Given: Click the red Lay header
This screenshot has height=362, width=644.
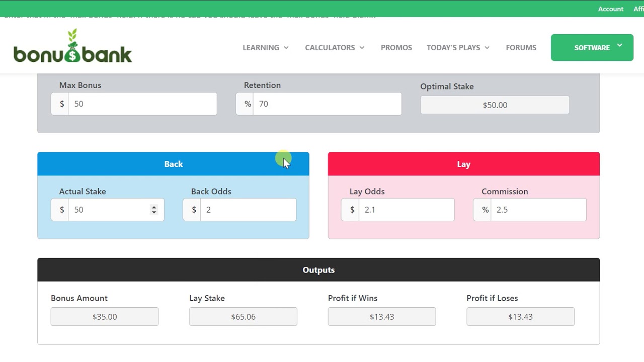Looking at the screenshot, I should [x=464, y=164].
